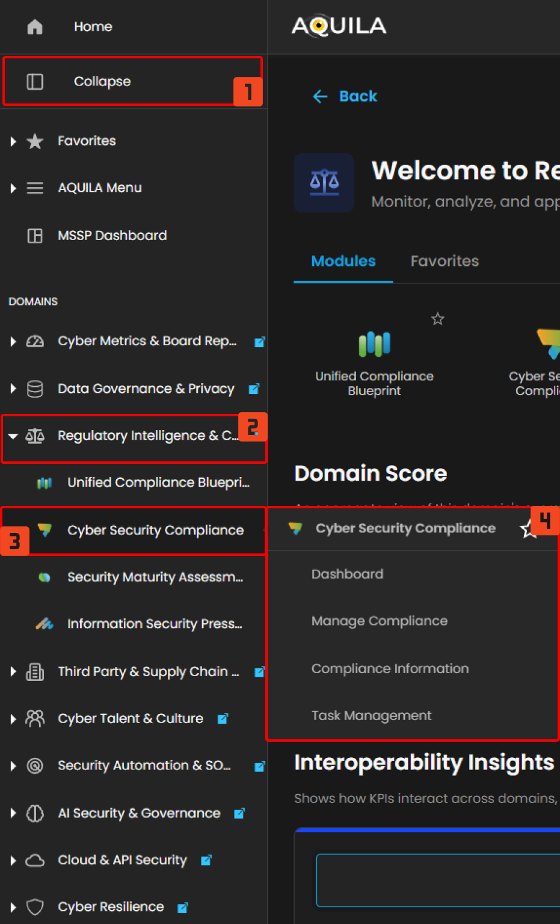Image resolution: width=560 pixels, height=924 pixels.
Task: Go Back using the Back link
Action: (x=345, y=96)
